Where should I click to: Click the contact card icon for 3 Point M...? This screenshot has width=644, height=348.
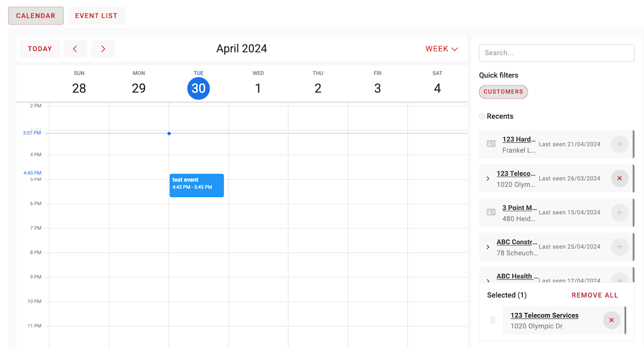(491, 212)
